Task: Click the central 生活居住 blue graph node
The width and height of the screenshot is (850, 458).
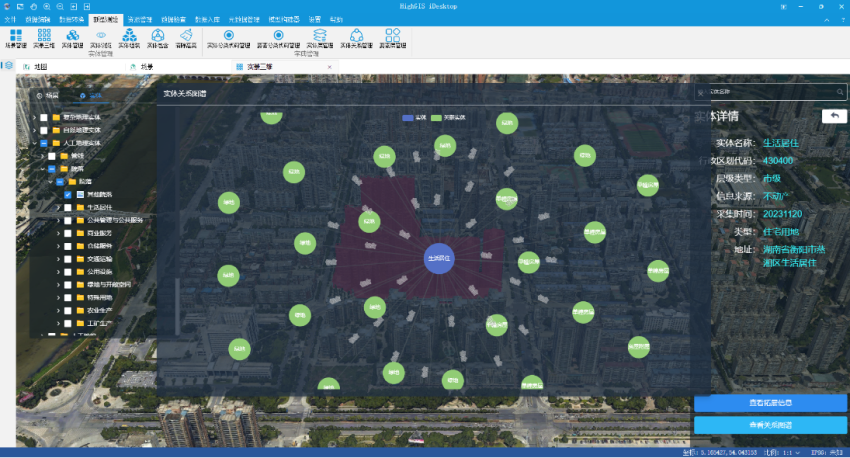Action: (x=439, y=258)
